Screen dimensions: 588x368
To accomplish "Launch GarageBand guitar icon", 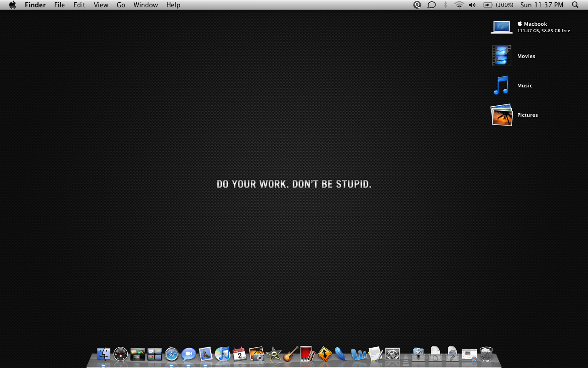I will pyautogui.click(x=290, y=354).
